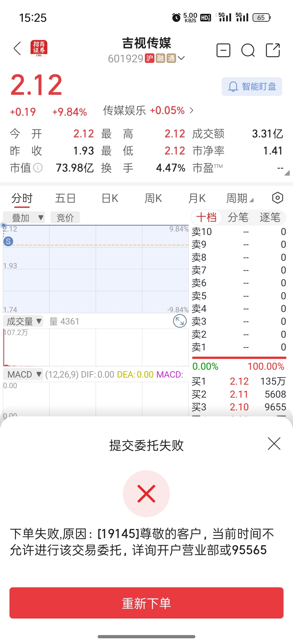
Task: Open the 成交量 indicator dropdown
Action: click(23, 321)
